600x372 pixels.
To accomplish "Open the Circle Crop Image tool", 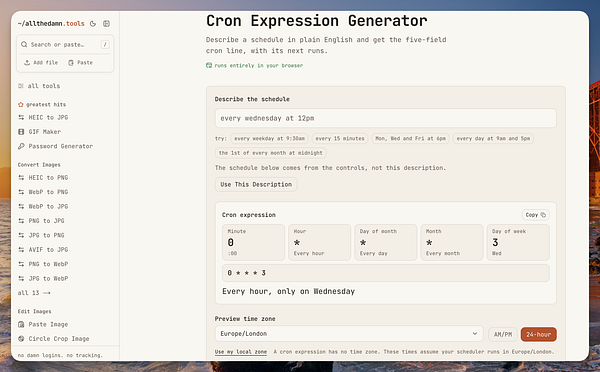I will [54, 339].
